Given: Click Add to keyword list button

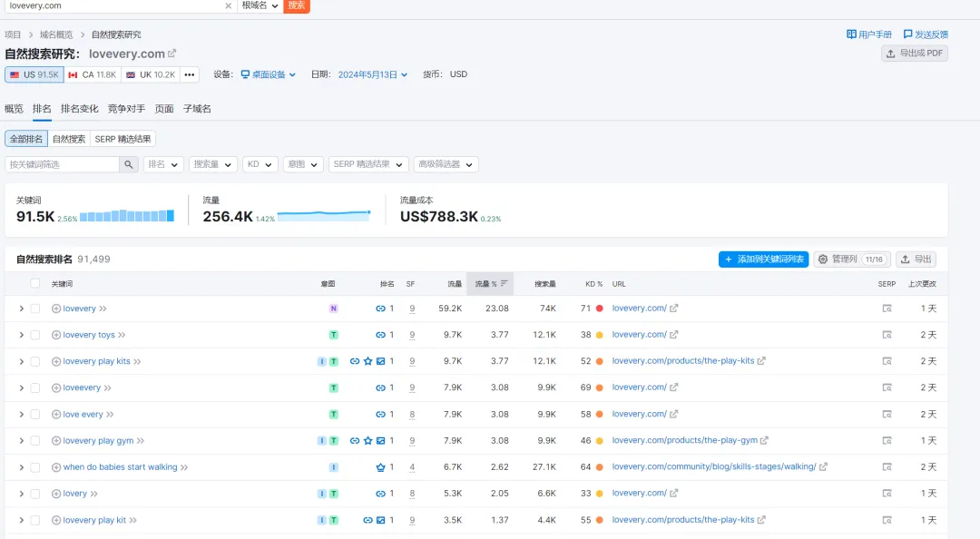Looking at the screenshot, I should (x=763, y=259).
